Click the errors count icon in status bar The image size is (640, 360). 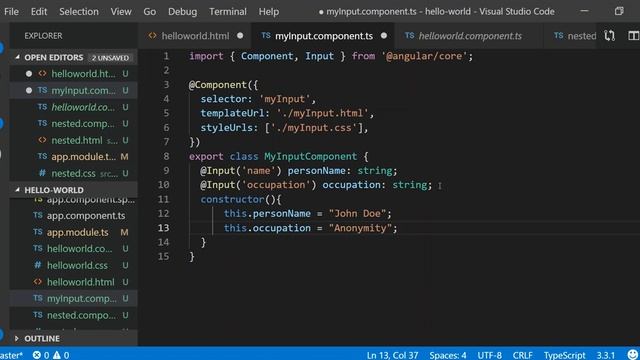tap(37, 355)
